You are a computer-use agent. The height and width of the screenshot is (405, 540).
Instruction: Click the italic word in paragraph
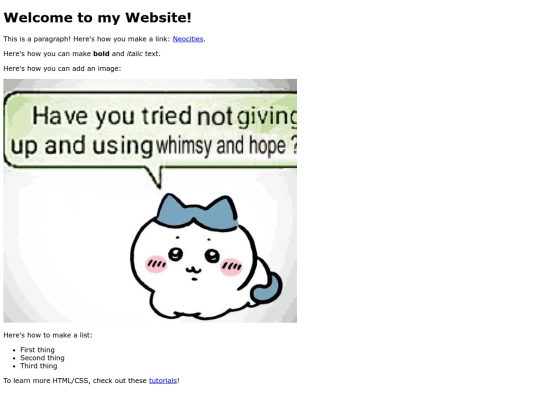click(x=135, y=54)
